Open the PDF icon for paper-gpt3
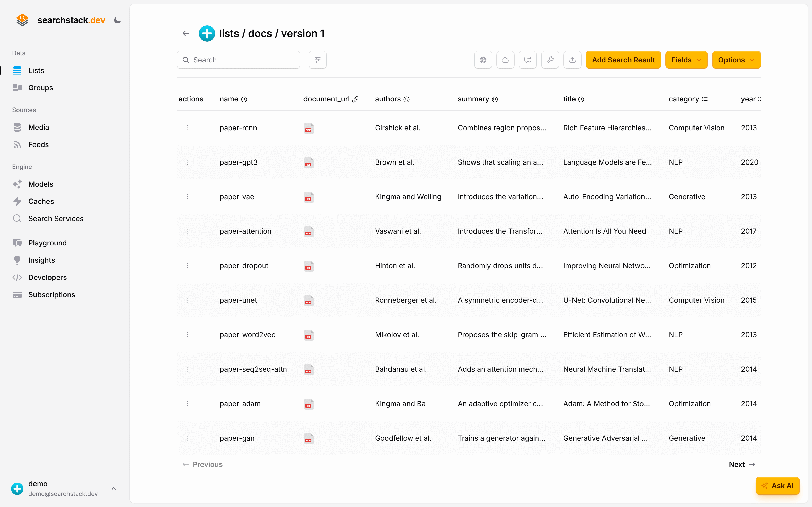 [309, 163]
